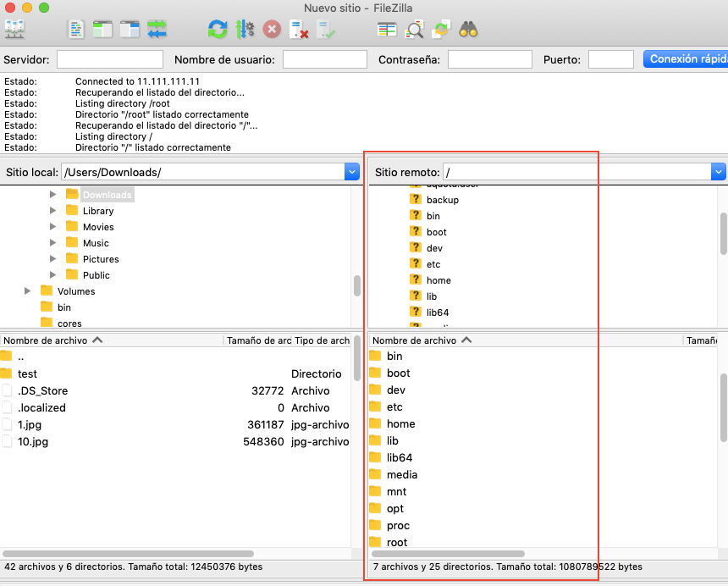Open the Sitio local path dropdown
Image resolution: width=728 pixels, height=586 pixels.
click(352, 172)
